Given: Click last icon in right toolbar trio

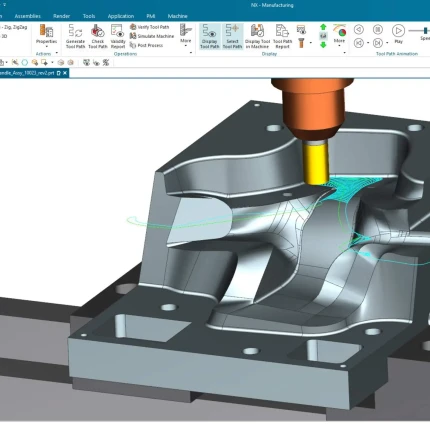Looking at the screenshot, I should [106, 62].
